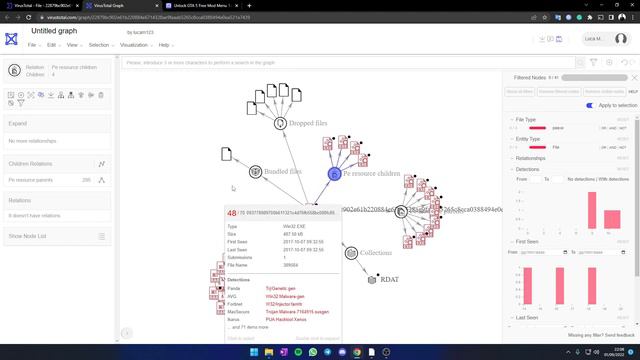Click the undo arrow icon

(x=624, y=62)
